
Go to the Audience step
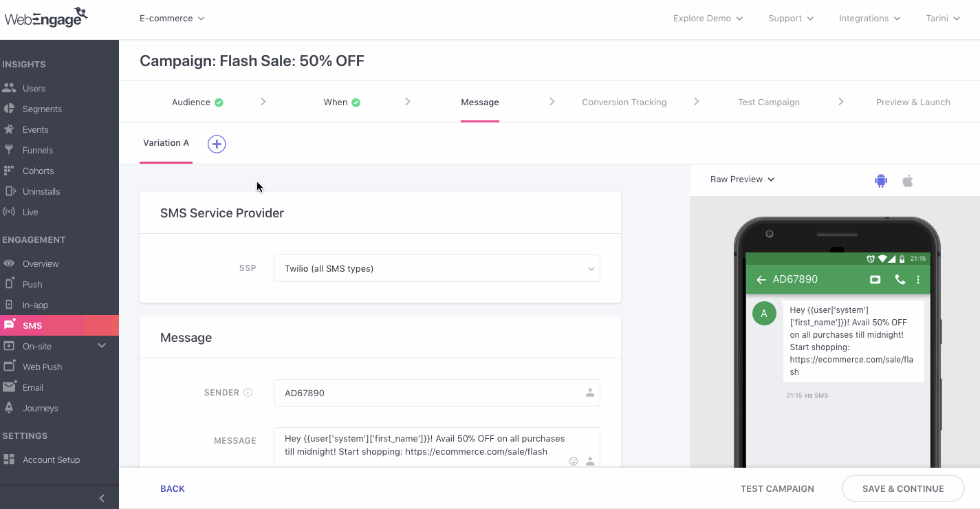coord(197,102)
